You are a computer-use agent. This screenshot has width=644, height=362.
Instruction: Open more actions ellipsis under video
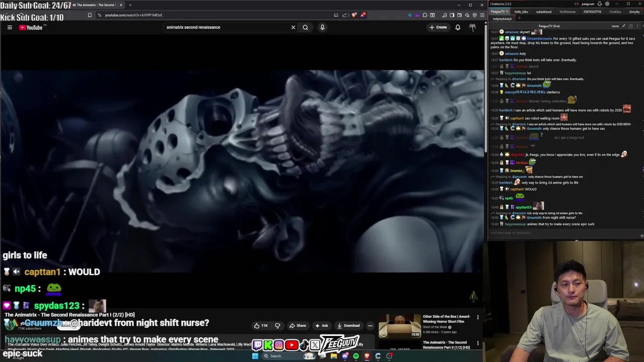[x=370, y=325]
